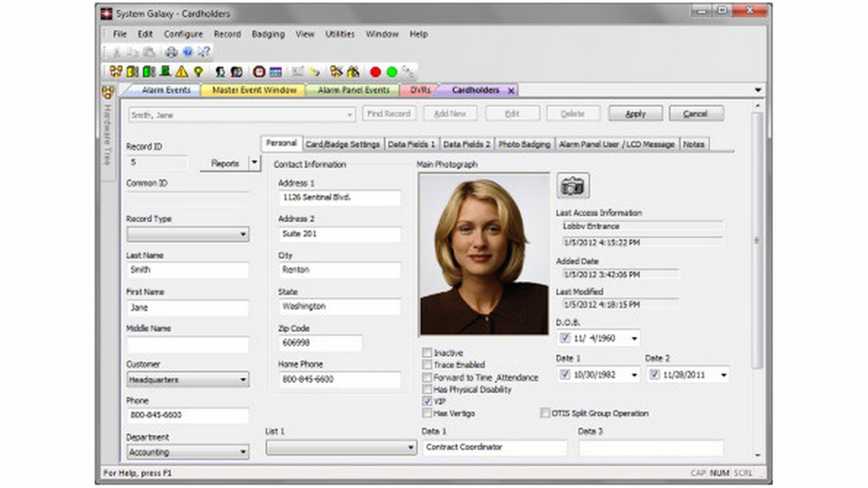Click the Find Record button
The width and height of the screenshot is (868, 488).
(389, 113)
